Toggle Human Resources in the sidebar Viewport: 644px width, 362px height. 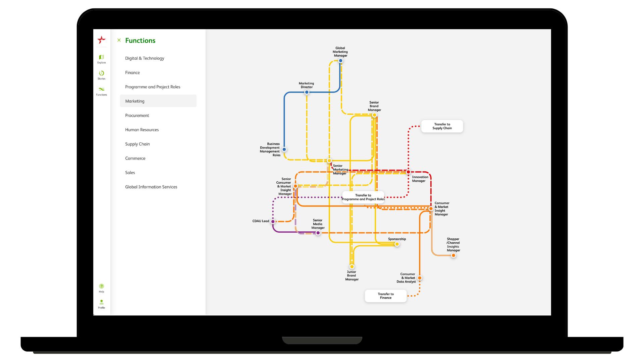click(142, 129)
